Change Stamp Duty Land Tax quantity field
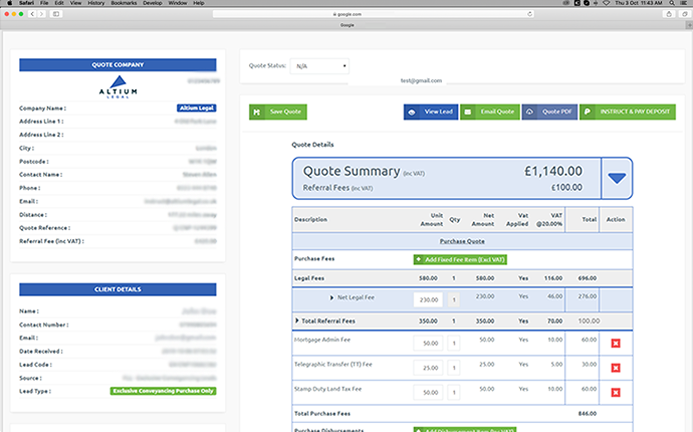Screen dimensions: 693x432 [453, 392]
